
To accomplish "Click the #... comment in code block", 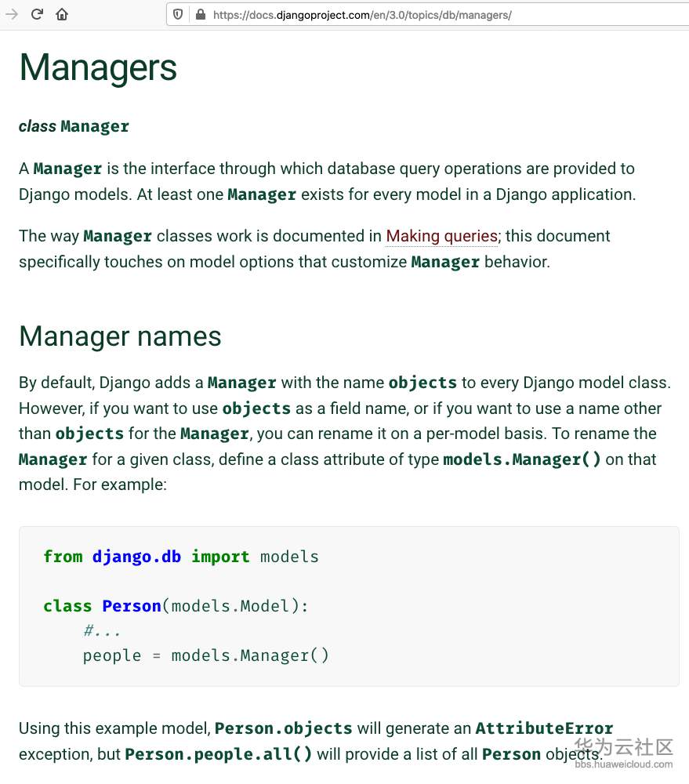I will 102,630.
